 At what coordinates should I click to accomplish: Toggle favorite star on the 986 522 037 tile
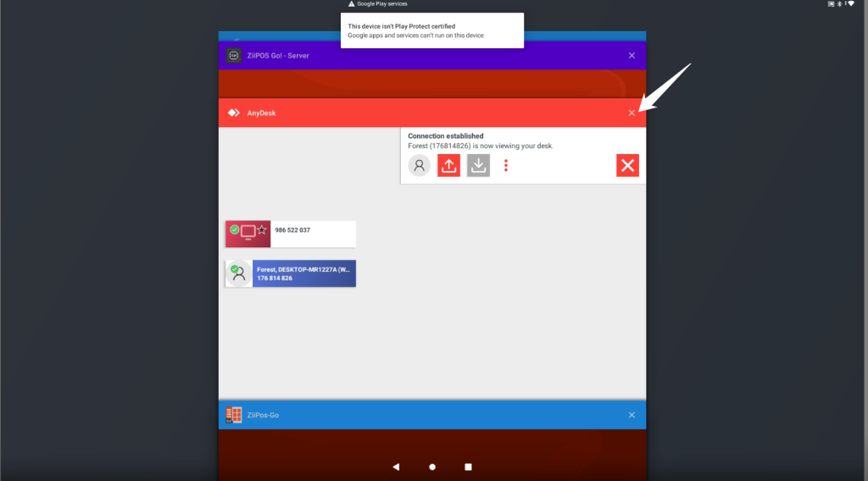(262, 230)
